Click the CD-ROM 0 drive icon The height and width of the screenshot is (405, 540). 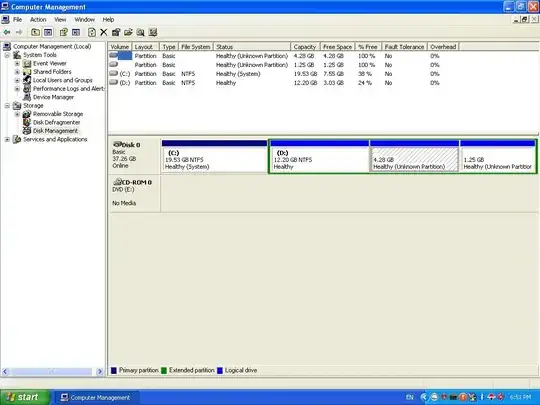pos(117,181)
